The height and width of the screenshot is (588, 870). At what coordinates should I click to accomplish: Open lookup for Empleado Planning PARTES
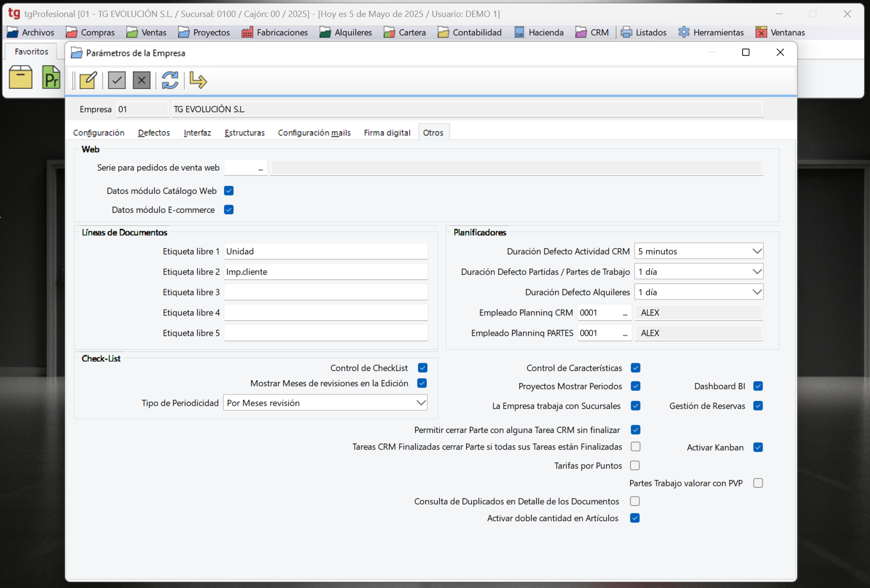point(625,333)
